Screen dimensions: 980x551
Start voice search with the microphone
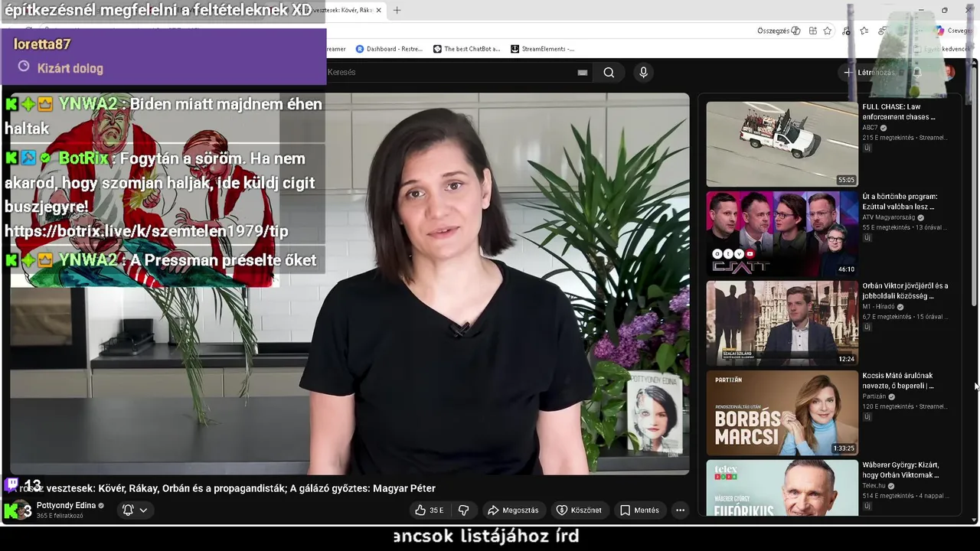pyautogui.click(x=643, y=72)
